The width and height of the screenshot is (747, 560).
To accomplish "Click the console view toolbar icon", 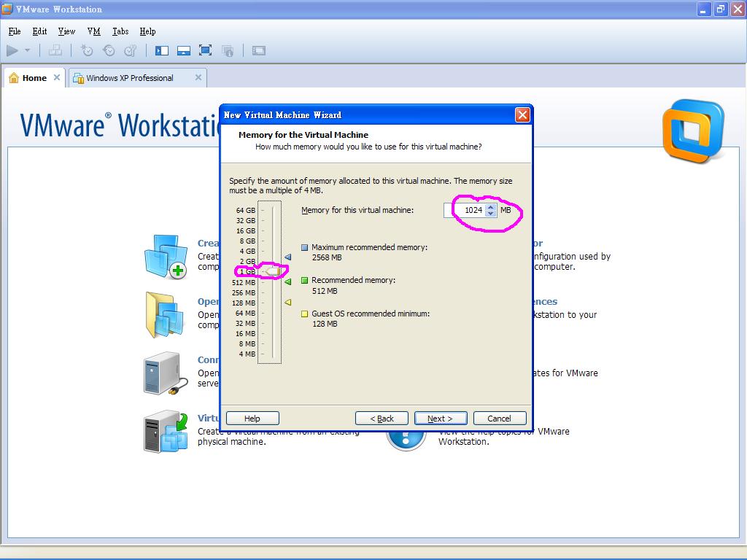I will (259, 50).
